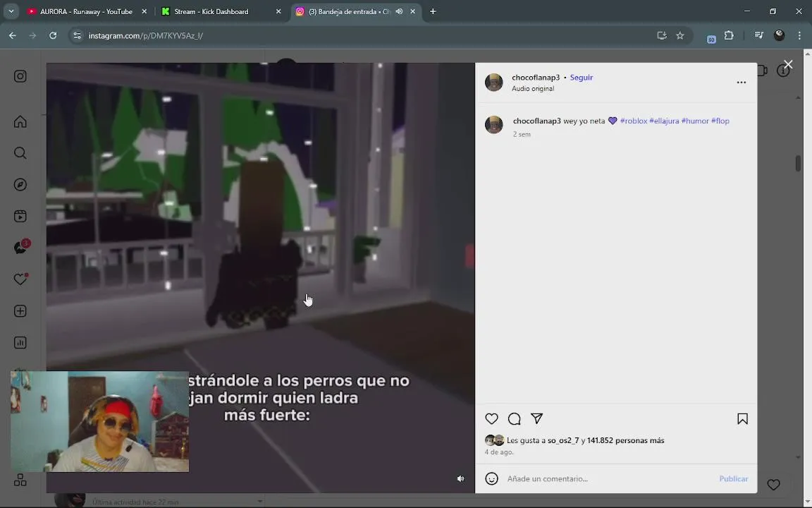Open browser profile avatar
812x508 pixels.
point(779,36)
